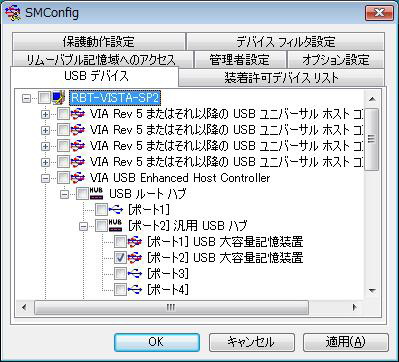
Task: Click the USB icon of the VIA USB Enhanced Host Controller
Action: 78,178
